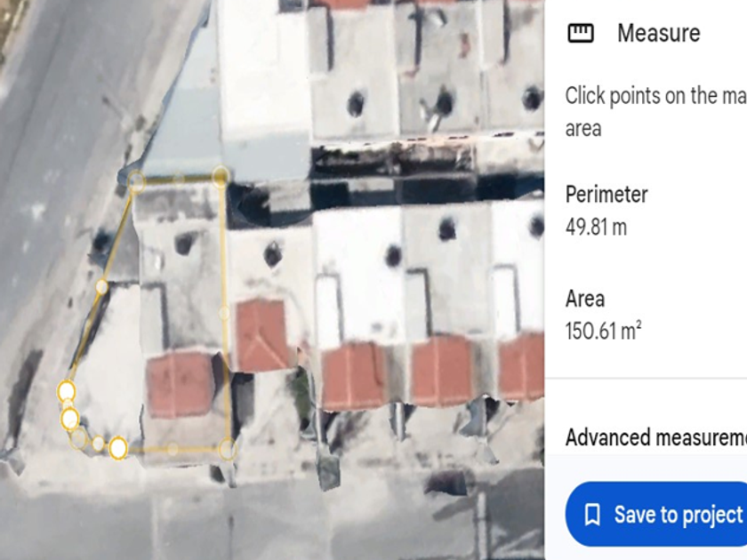The image size is (747, 560).
Task: Select second bright vertex on lower-left curve
Action: (70, 419)
